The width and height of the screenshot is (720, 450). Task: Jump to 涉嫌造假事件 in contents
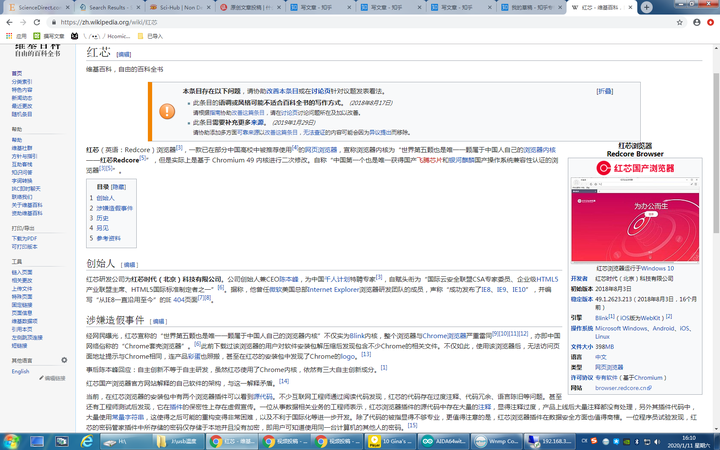(x=114, y=208)
